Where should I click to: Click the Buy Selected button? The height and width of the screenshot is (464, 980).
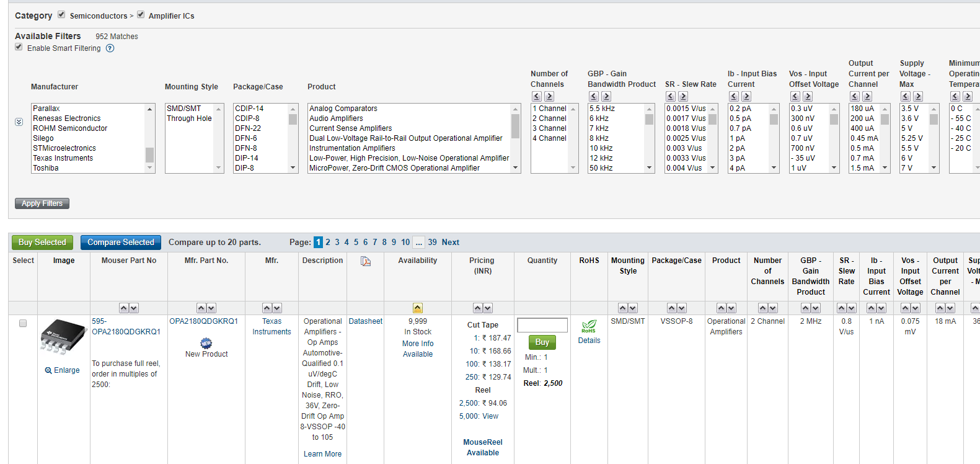click(42, 243)
